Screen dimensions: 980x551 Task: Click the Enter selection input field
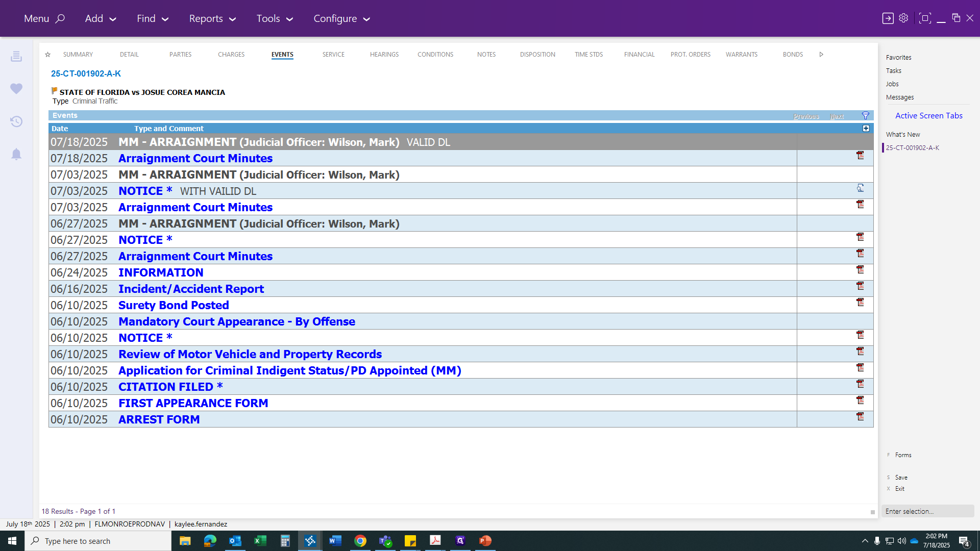927,511
